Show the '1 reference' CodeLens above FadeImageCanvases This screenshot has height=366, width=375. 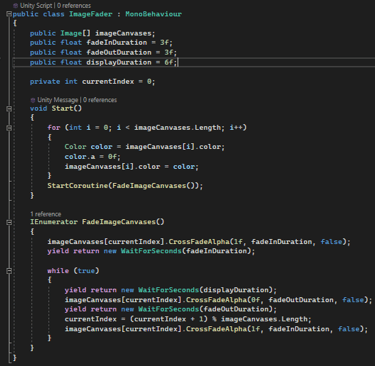pyautogui.click(x=46, y=214)
